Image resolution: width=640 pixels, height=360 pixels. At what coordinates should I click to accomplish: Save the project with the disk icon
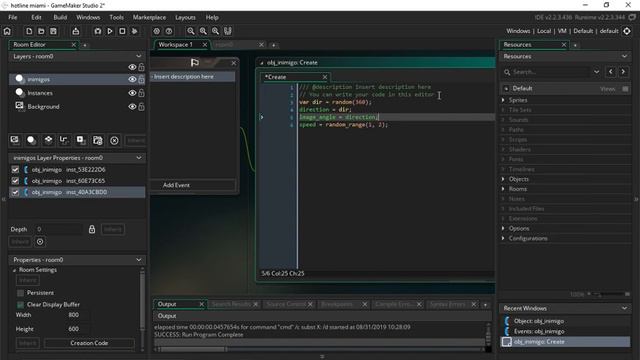click(53, 31)
